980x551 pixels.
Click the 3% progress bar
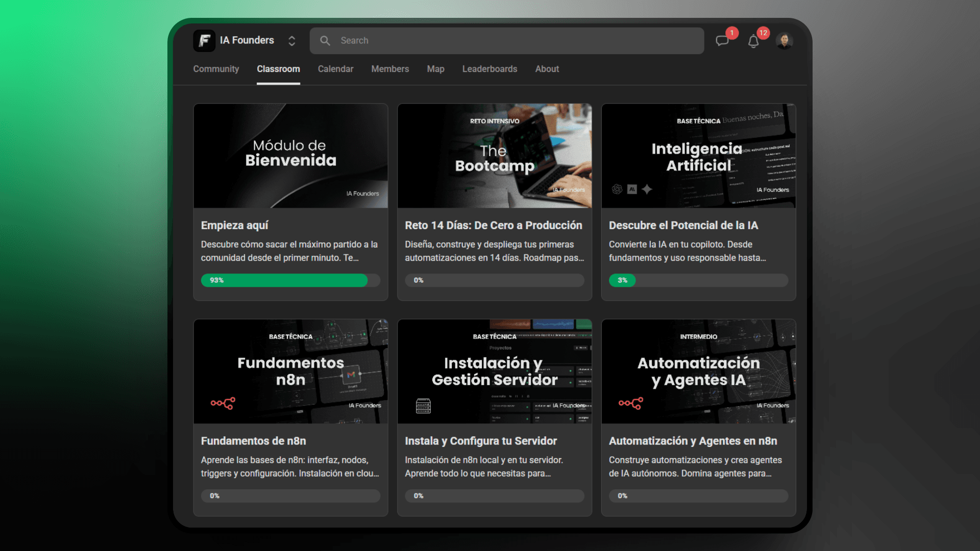(x=698, y=280)
